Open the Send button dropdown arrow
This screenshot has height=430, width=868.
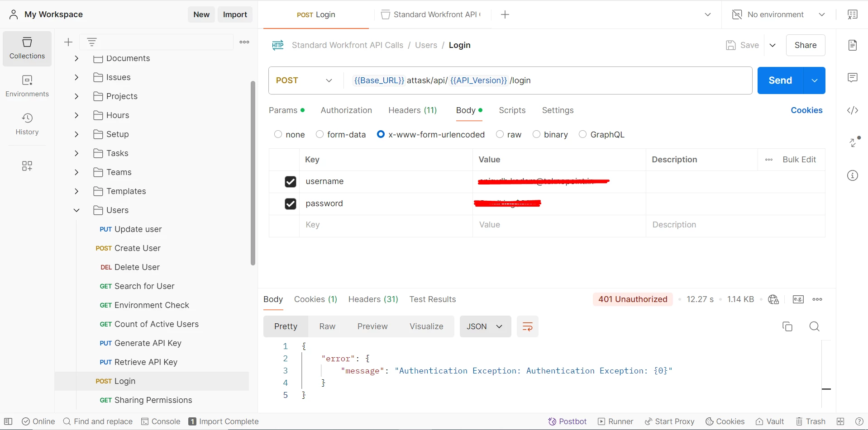pos(815,80)
